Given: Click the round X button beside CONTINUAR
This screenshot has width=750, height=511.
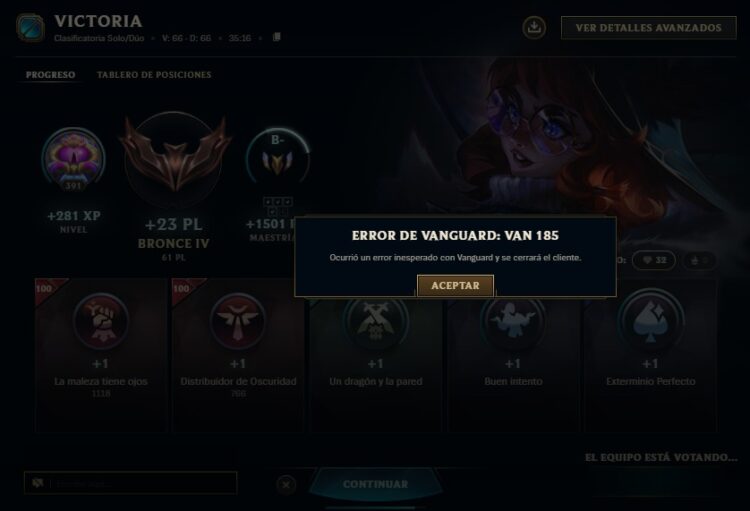Looking at the screenshot, I should pos(286,485).
